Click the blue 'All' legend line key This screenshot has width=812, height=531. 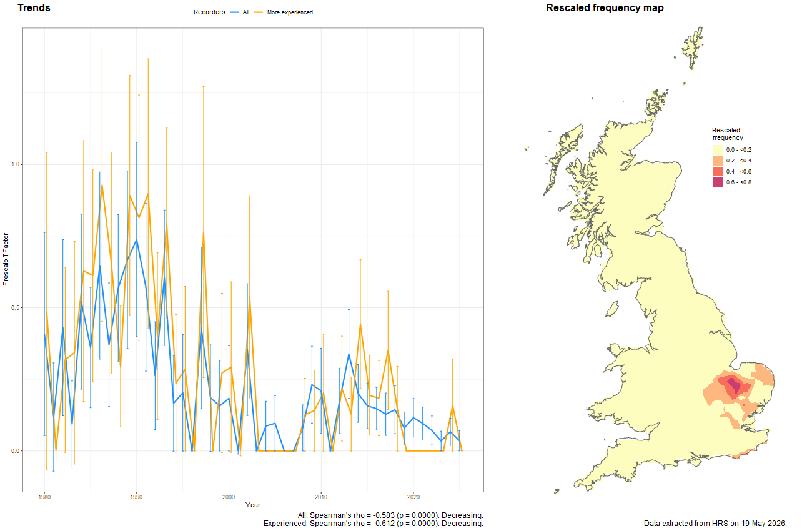[235, 12]
